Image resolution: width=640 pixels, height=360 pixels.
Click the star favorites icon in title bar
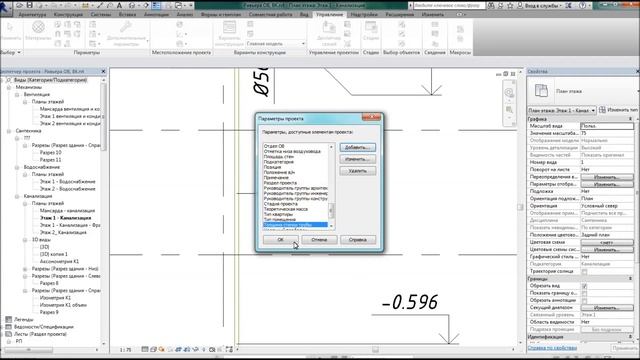click(x=510, y=6)
